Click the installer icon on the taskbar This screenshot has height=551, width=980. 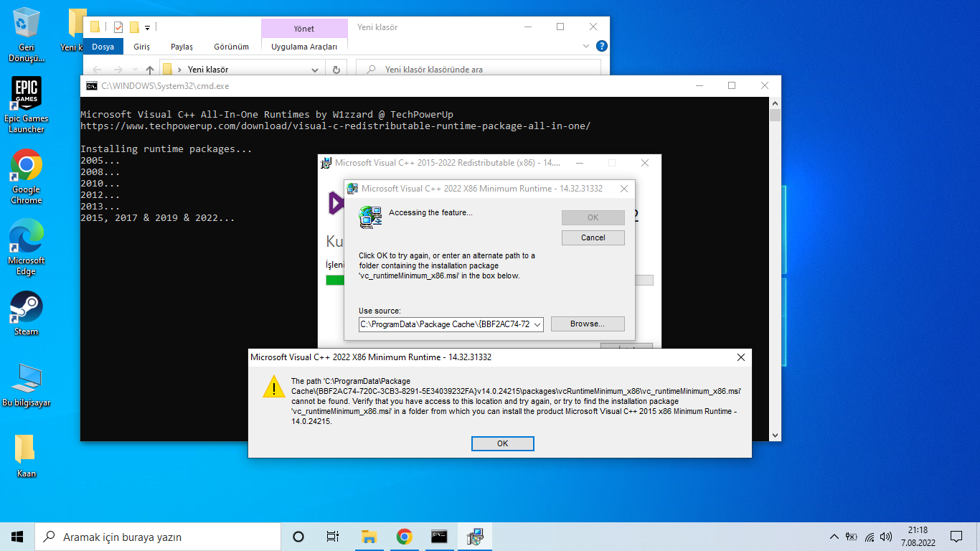474,537
